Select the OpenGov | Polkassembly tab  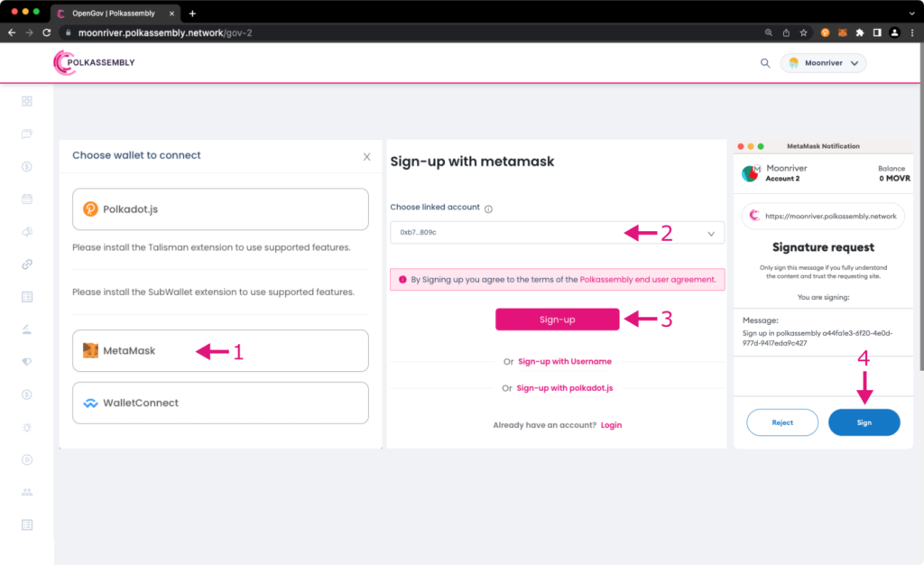[x=114, y=13]
